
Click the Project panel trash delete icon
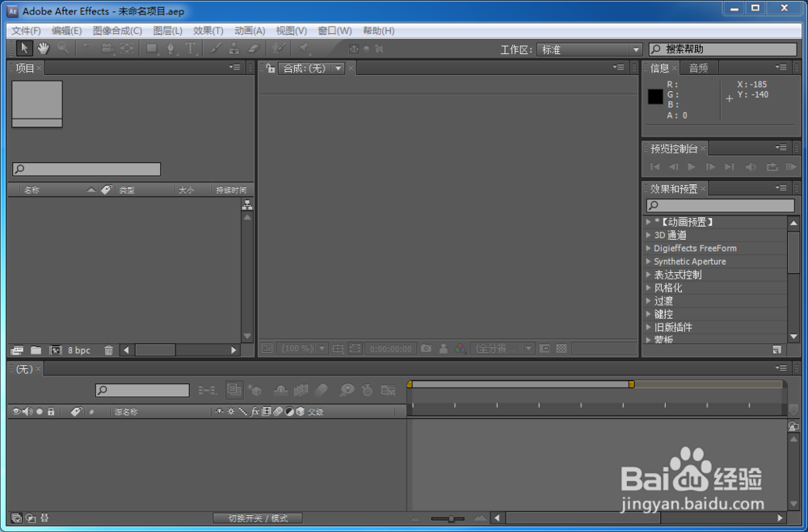pyautogui.click(x=109, y=350)
